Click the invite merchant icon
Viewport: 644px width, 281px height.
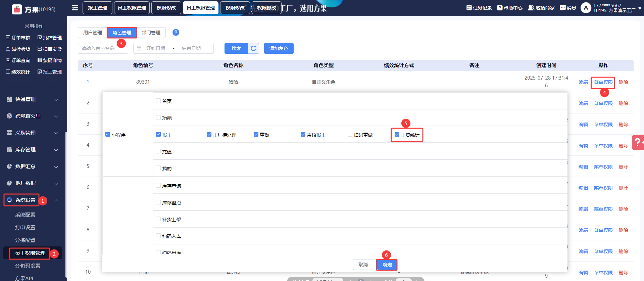(x=531, y=8)
